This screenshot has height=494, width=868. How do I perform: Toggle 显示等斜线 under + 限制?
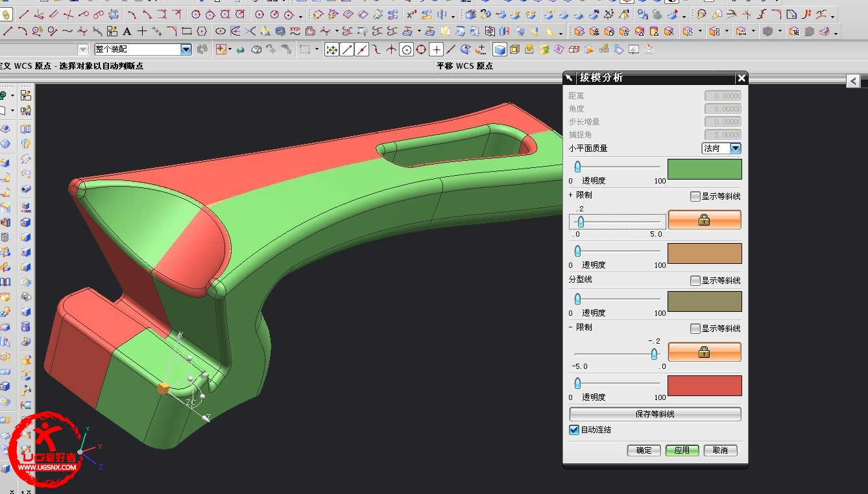(695, 196)
